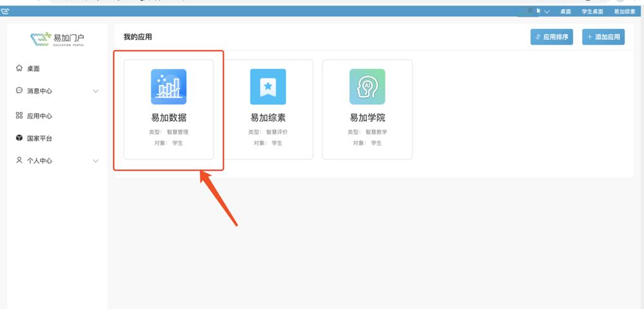Go to 桌面 in the top navigation
644x309 pixels.
[565, 12]
